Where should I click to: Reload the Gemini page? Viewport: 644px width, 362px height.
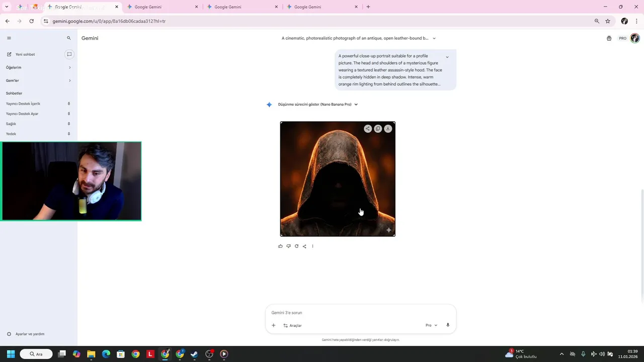(31, 21)
